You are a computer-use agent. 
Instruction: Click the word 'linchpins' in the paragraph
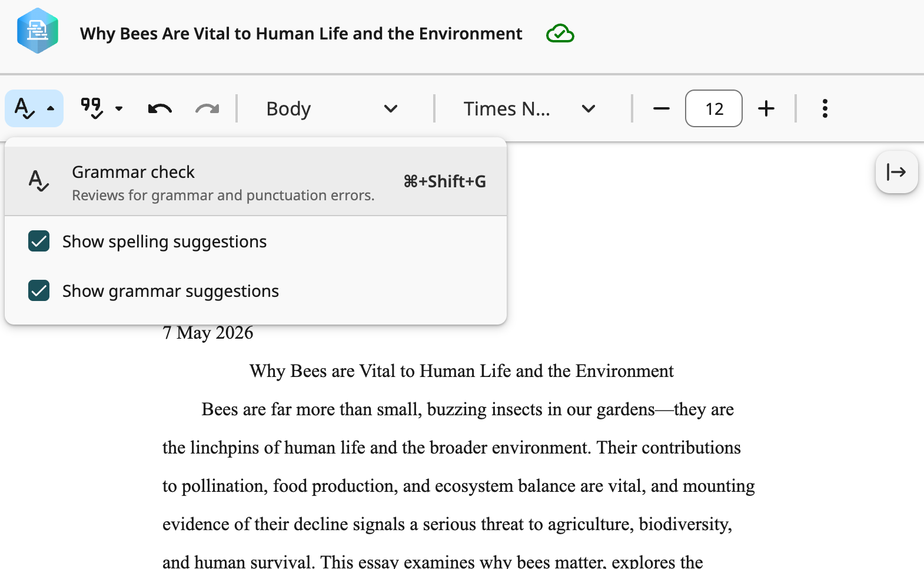click(225, 448)
